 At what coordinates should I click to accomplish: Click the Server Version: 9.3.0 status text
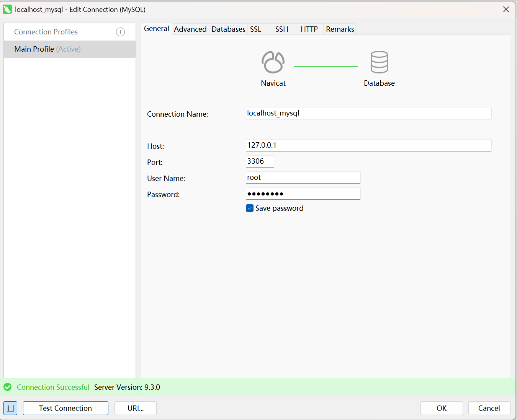(x=127, y=387)
